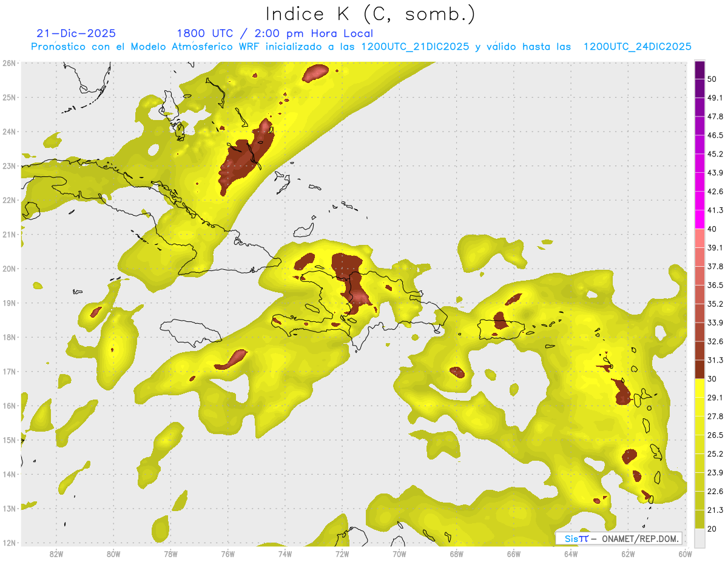The width and height of the screenshot is (728, 562).
Task: Click the colorbar value '41.3'
Action: coord(715,210)
